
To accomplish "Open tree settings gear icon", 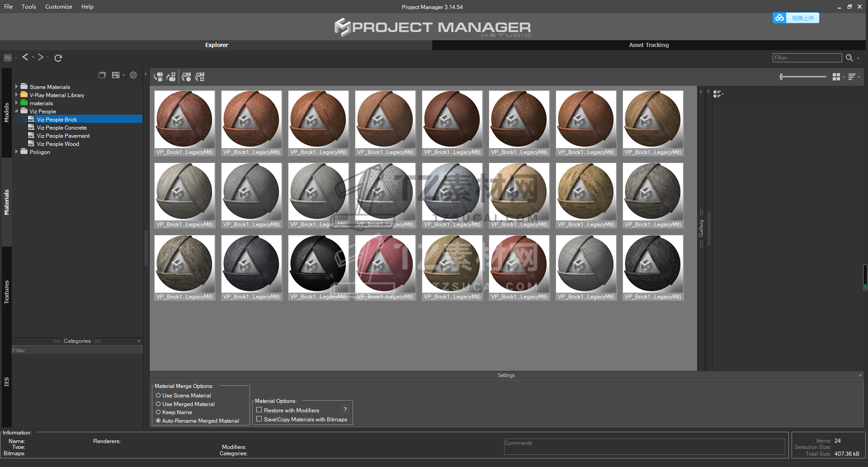I will tap(133, 75).
